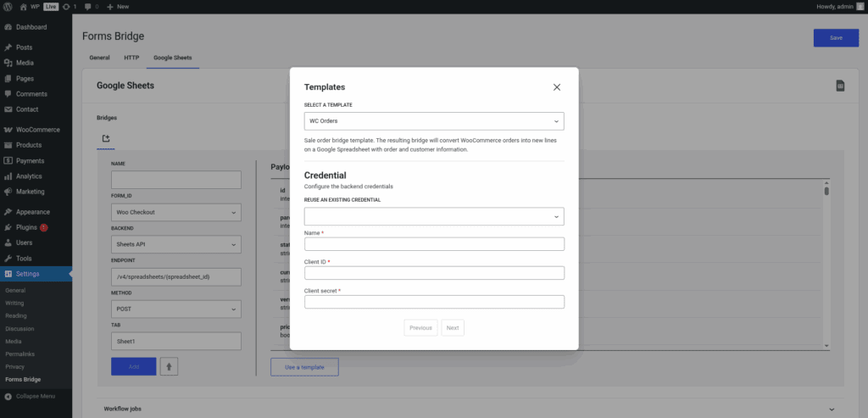Open the METHOD POST dropdown

(176, 309)
